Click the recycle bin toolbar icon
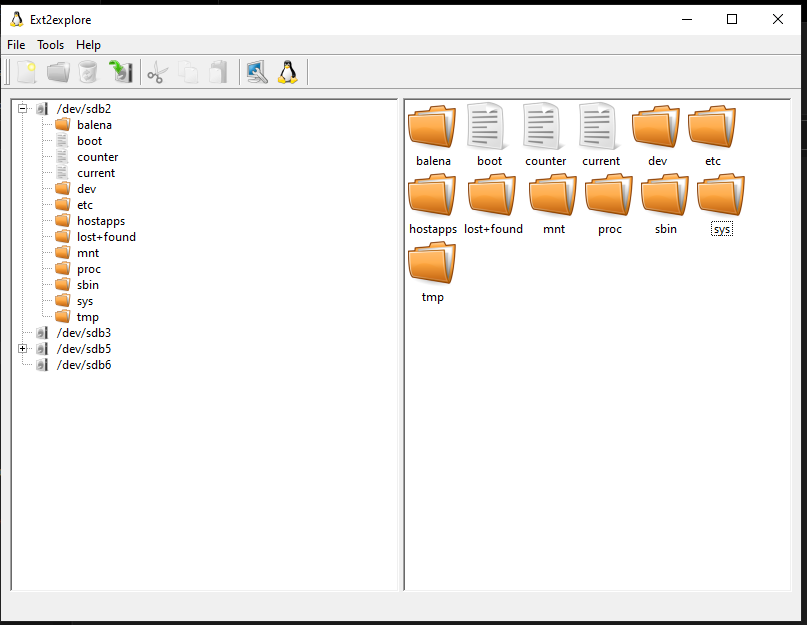 88,72
